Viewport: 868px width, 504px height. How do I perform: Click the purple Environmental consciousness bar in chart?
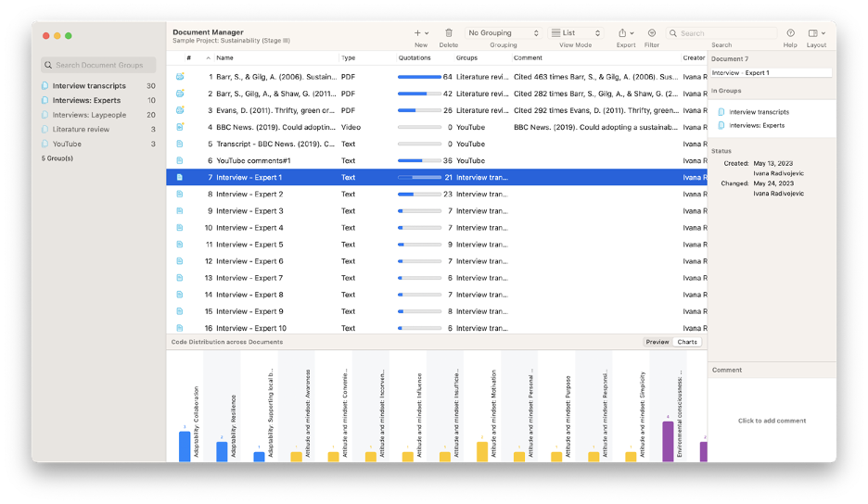point(669,441)
